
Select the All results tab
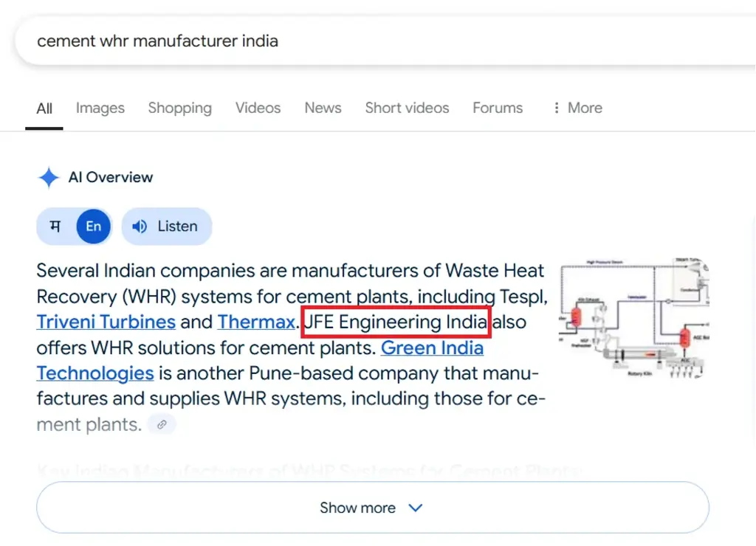pyautogui.click(x=44, y=108)
